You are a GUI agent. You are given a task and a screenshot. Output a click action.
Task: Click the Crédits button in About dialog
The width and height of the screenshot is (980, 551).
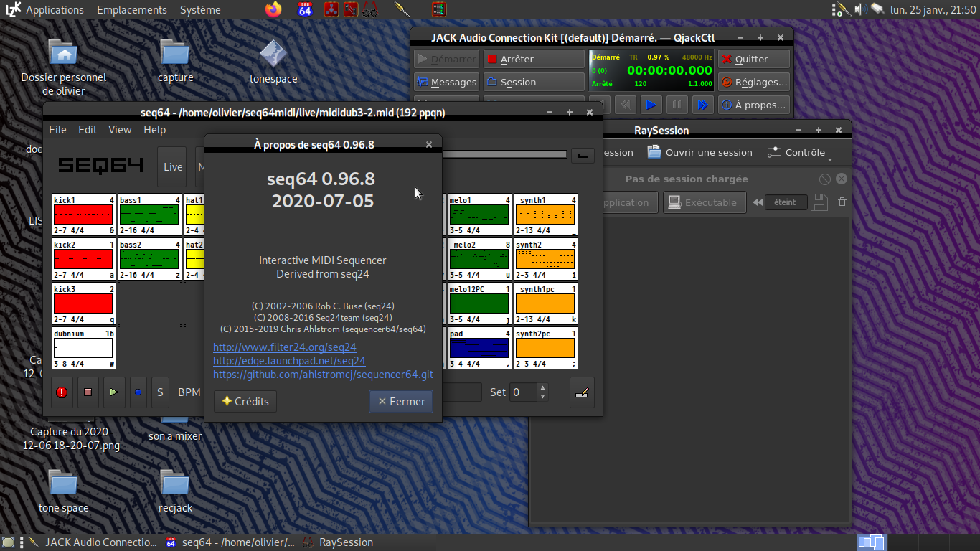(x=245, y=402)
